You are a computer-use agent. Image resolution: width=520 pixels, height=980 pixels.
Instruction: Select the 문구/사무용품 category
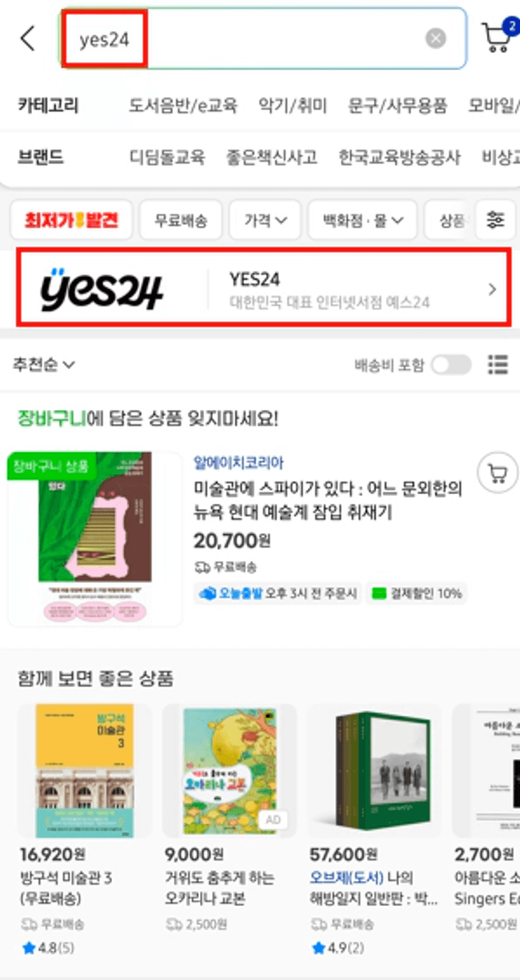397,105
